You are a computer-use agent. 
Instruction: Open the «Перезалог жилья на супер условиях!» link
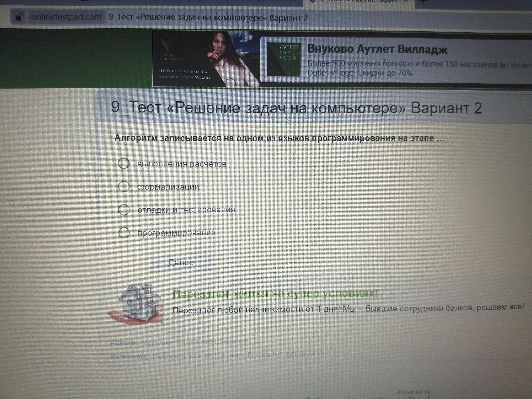tap(275, 294)
